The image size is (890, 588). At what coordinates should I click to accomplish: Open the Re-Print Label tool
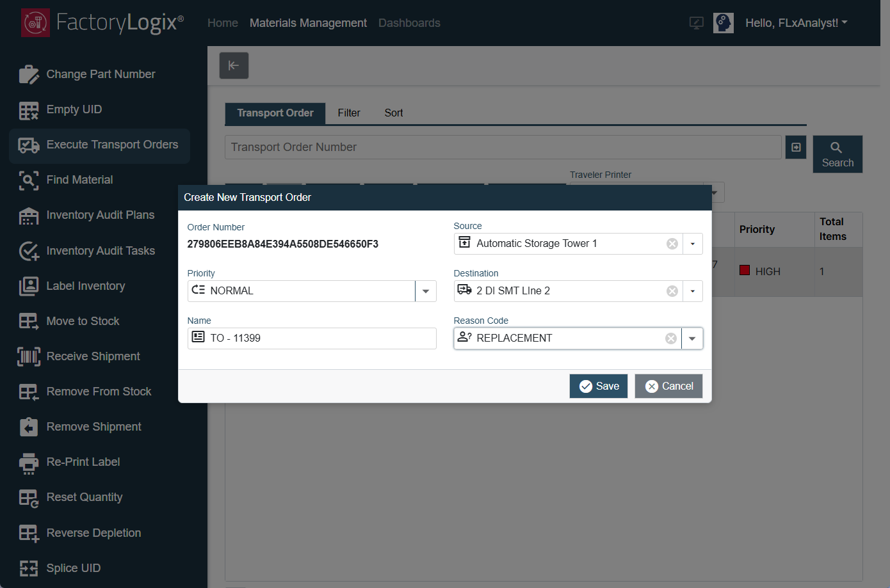click(x=29, y=462)
